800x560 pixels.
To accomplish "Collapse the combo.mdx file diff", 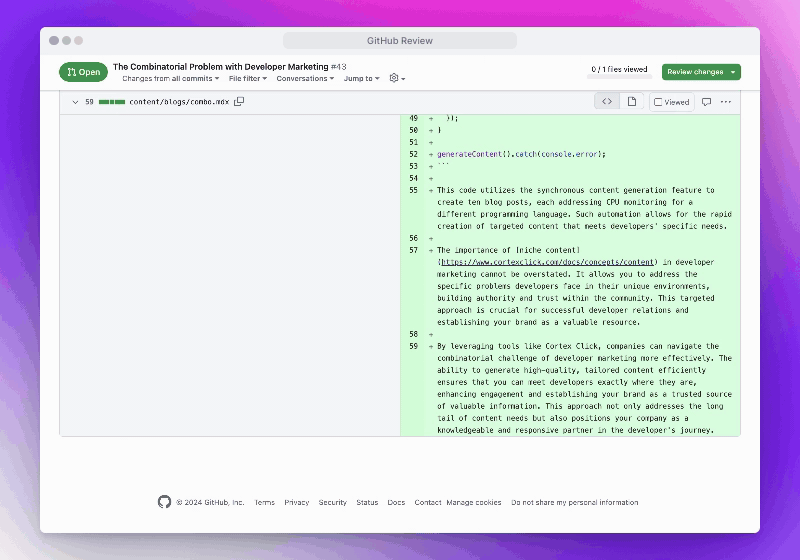I will click(75, 102).
